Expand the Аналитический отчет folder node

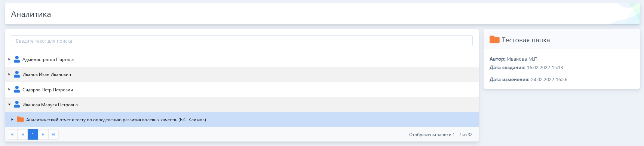point(12,119)
